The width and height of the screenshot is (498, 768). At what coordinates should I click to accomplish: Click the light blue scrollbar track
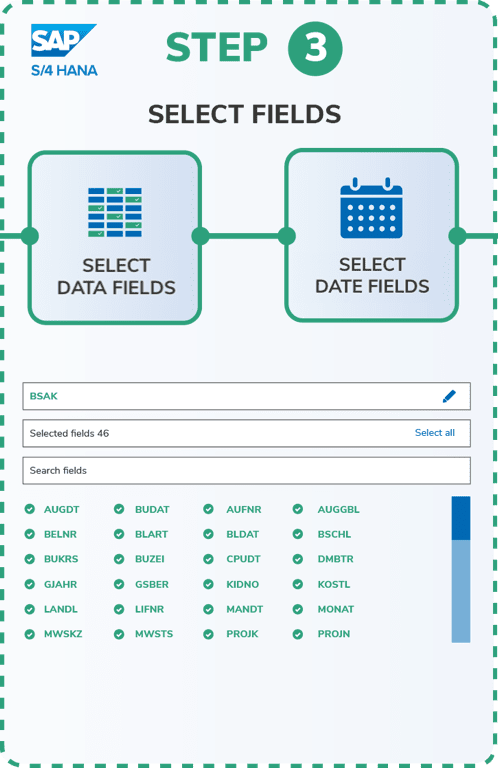click(x=461, y=591)
